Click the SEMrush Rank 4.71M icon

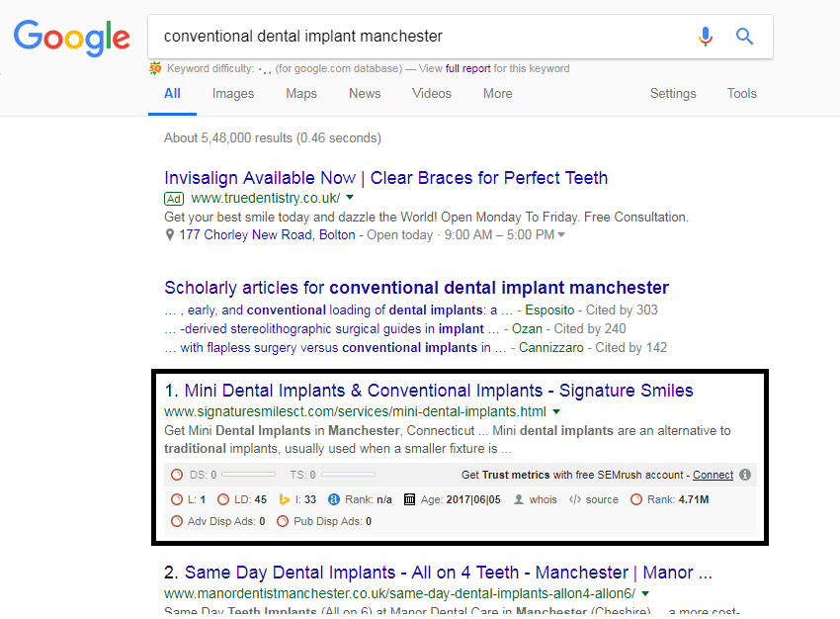(635, 499)
